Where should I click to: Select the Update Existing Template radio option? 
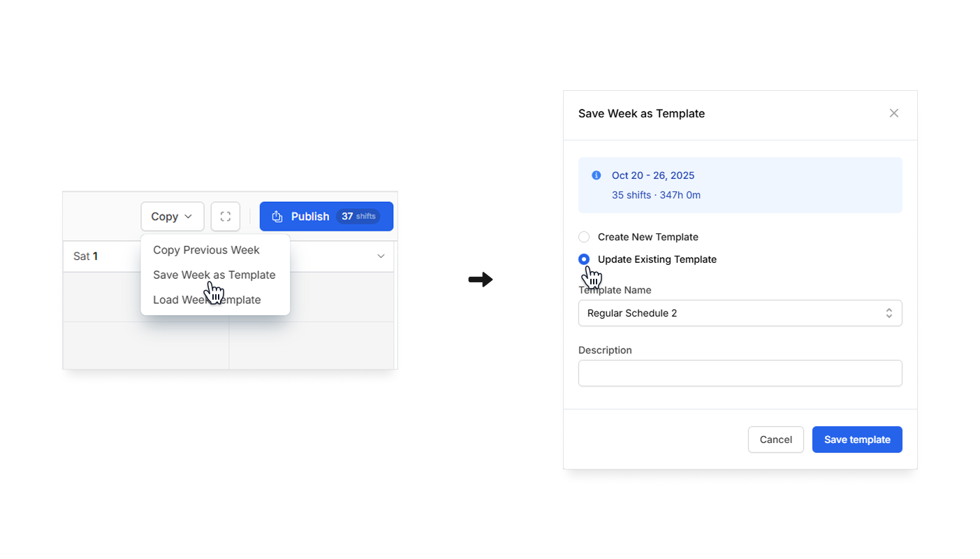[x=584, y=259]
